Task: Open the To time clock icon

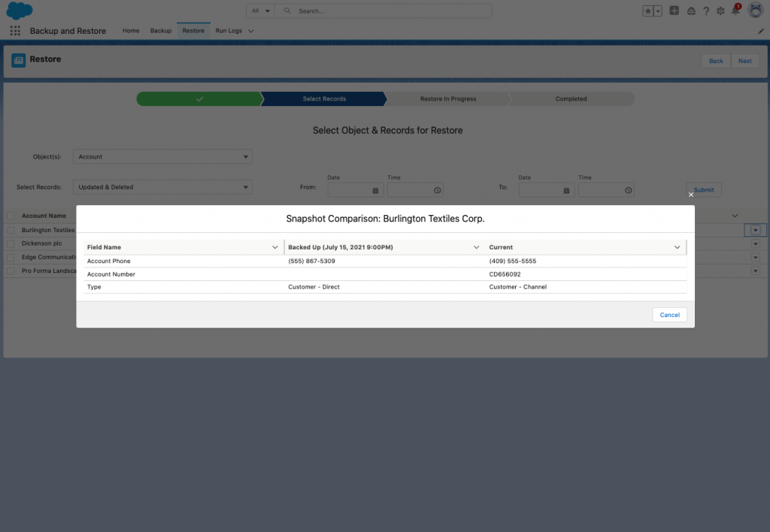Action: (x=628, y=190)
